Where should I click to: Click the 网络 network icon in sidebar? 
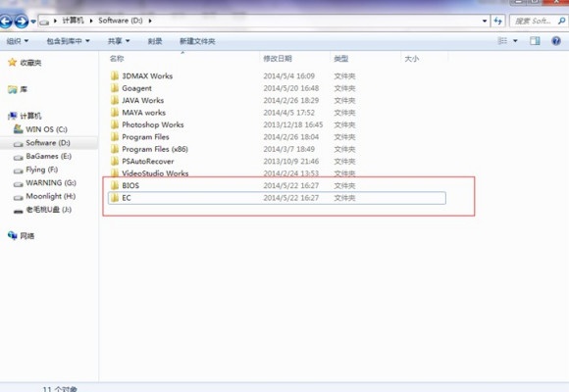pos(13,236)
